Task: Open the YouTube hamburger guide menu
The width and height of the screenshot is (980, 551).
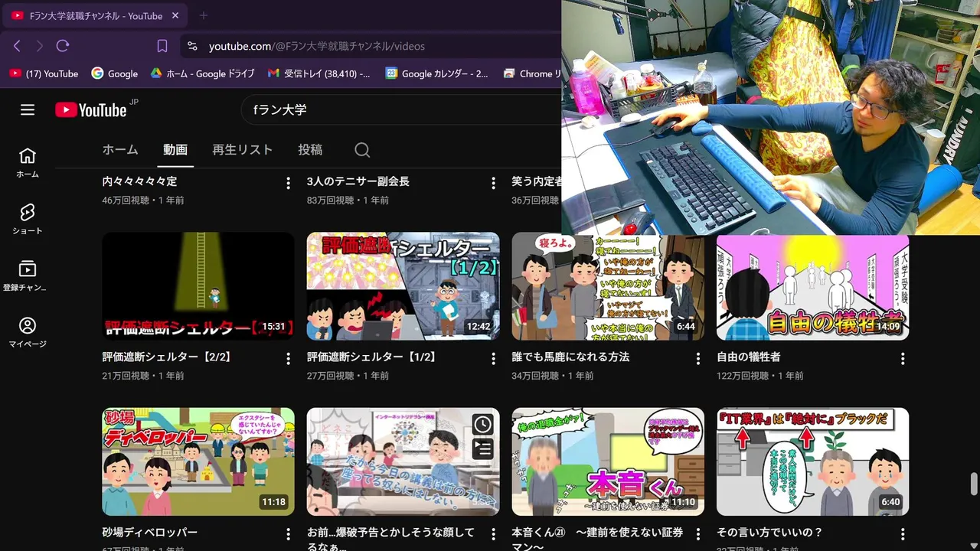Action: click(28, 109)
